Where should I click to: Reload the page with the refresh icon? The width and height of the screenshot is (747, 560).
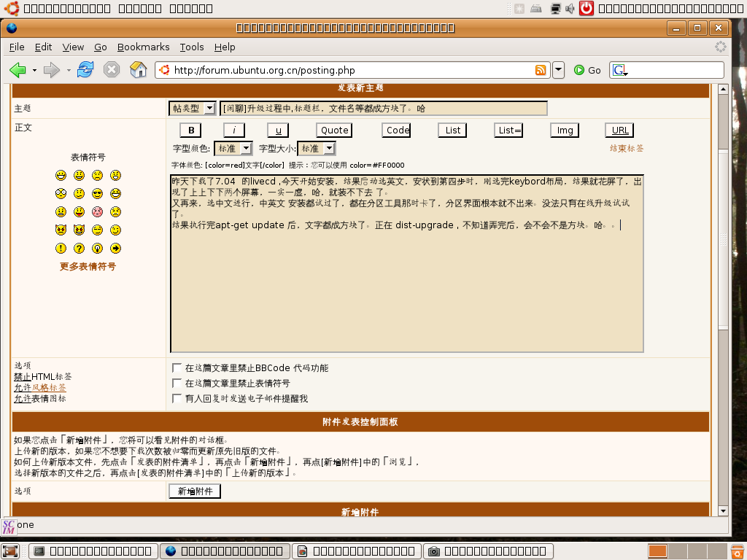click(x=85, y=69)
